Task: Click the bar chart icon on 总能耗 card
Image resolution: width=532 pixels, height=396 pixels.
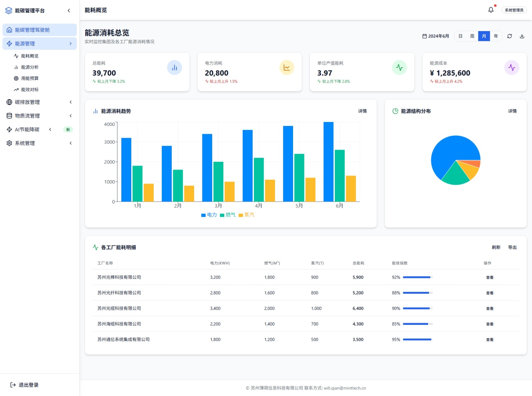Action: pos(174,68)
